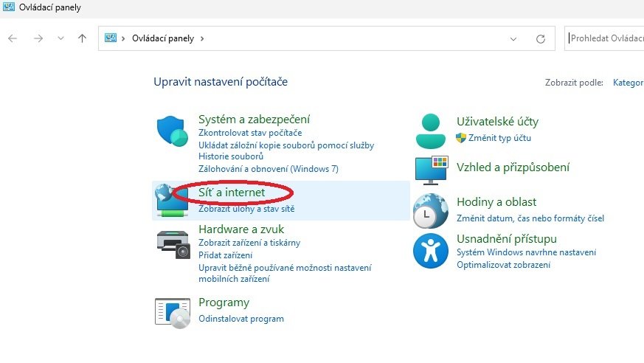The width and height of the screenshot is (644, 363).
Task: Go forward with the right arrow
Action: click(x=38, y=38)
